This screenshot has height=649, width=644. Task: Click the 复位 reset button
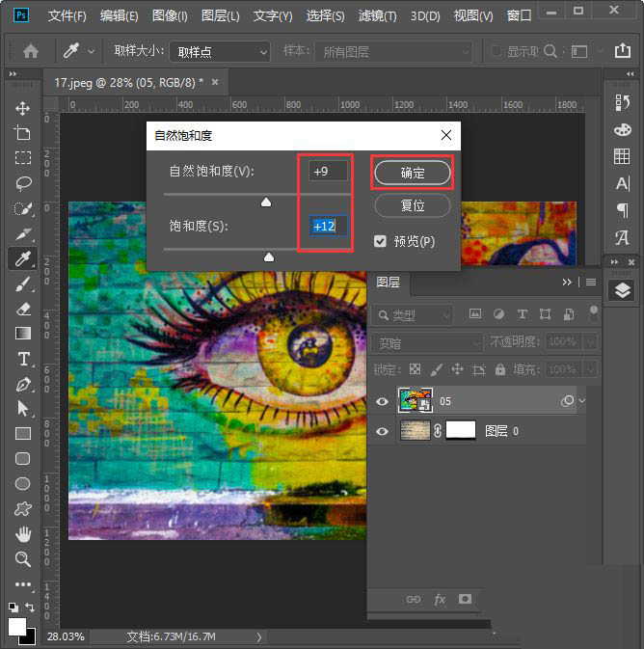[413, 205]
